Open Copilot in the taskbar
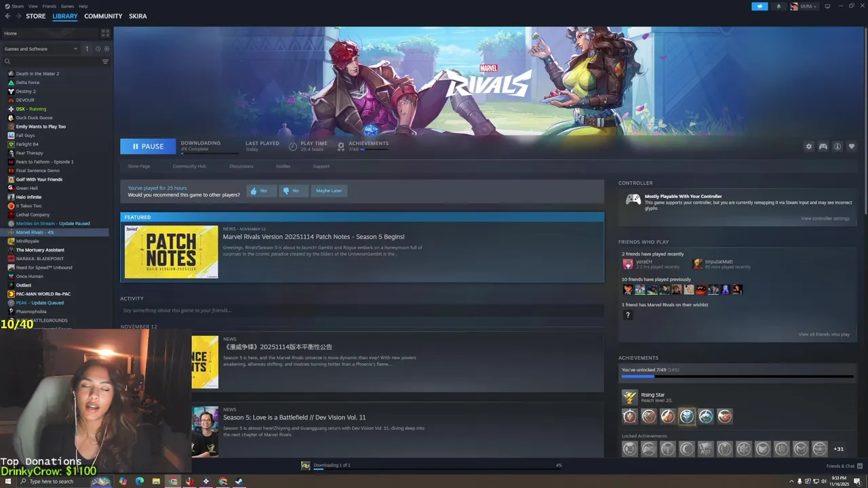The width and height of the screenshot is (868, 488). tap(123, 481)
